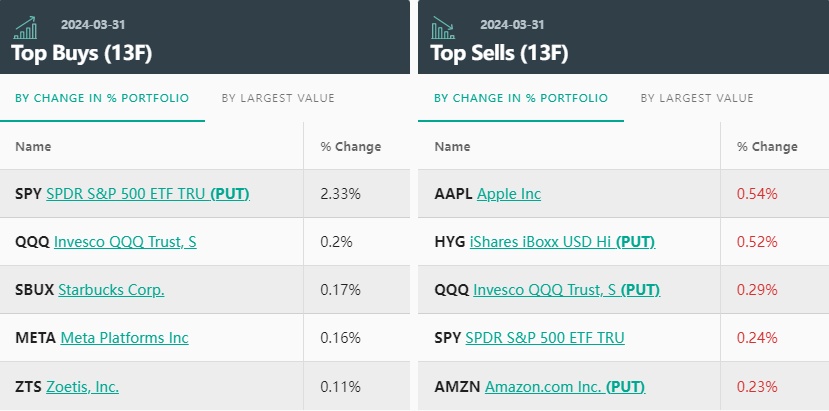Click the Top Buys (13F) heading
This screenshot has width=829, height=411.
(x=81, y=53)
